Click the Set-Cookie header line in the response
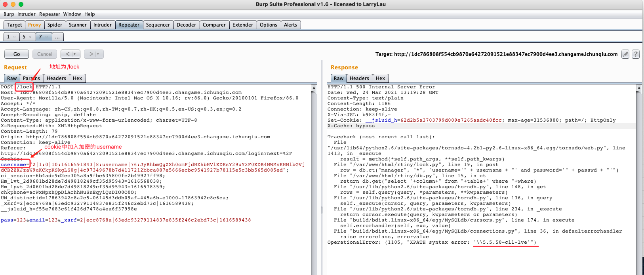The image size is (644, 275). click(472, 120)
